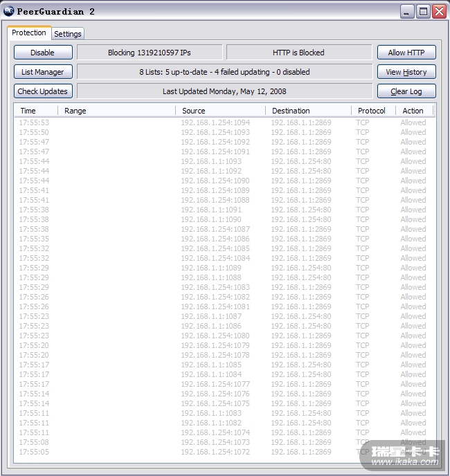Select source 192.168.1.1:1085
450x476 pixels.
[211, 365]
